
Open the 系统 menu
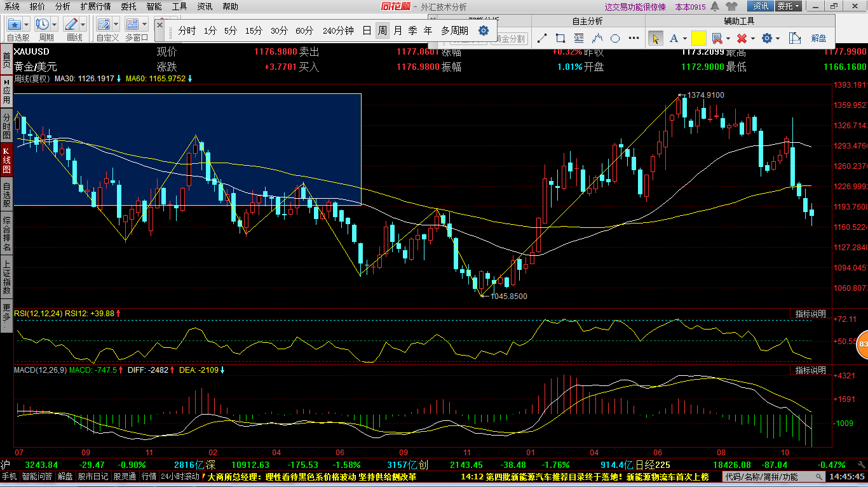(x=12, y=6)
